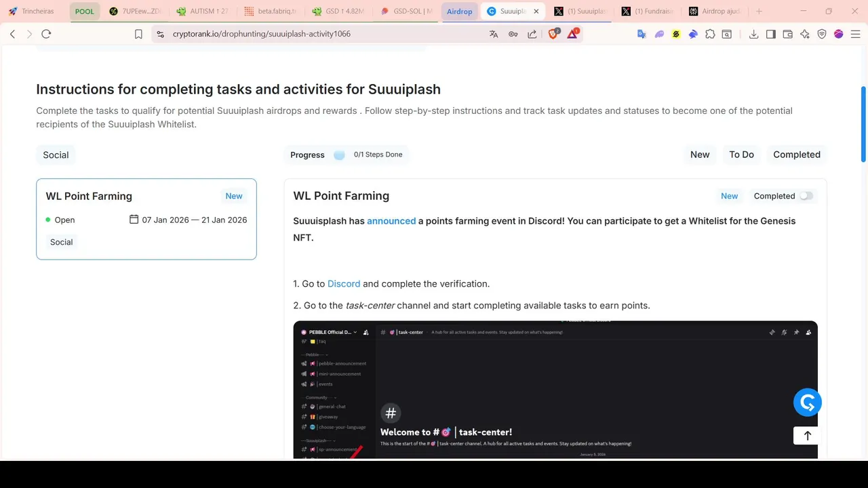This screenshot has width=868, height=488.
Task: Click the Instructions for completing tasks heading
Action: click(238, 89)
